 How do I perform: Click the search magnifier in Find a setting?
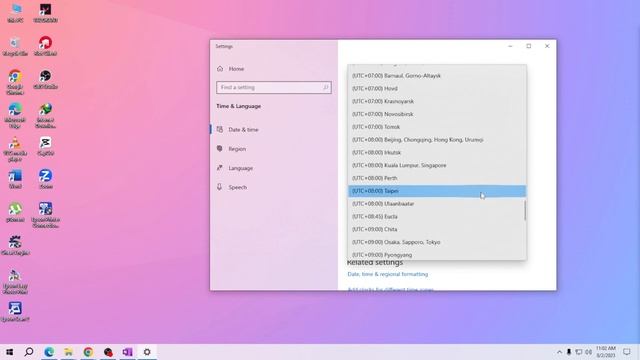click(x=325, y=87)
